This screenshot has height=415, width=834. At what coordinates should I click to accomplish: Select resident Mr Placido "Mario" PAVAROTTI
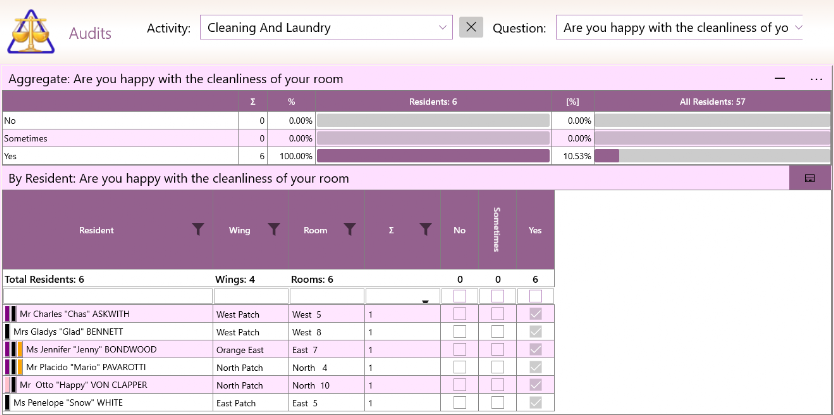[86, 367]
